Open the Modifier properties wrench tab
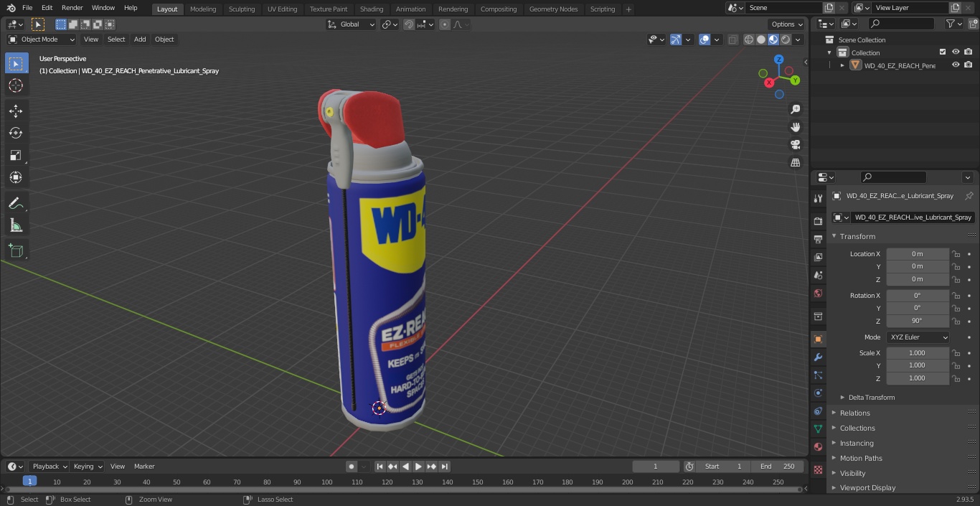980x506 pixels. click(818, 357)
